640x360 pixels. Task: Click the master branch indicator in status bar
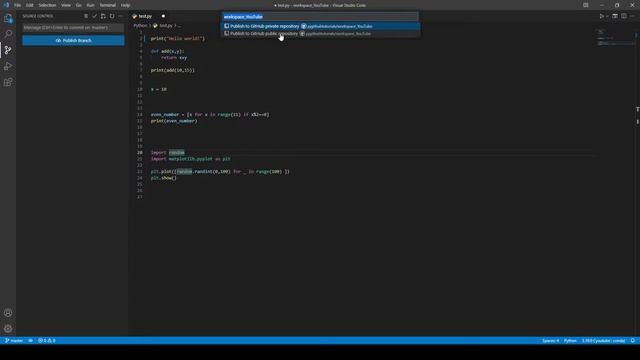14,340
